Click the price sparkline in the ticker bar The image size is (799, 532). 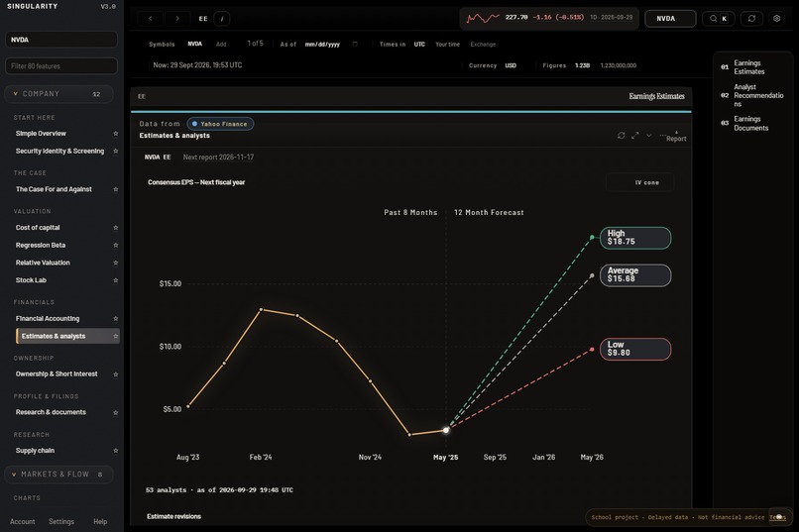tap(483, 18)
